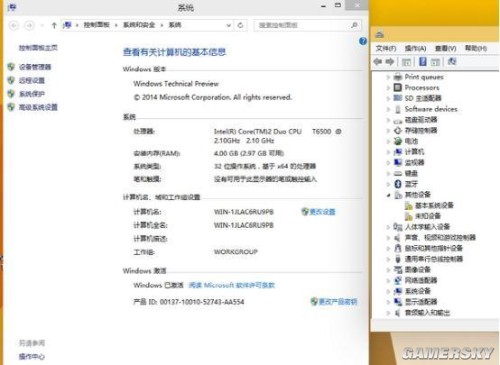The height and width of the screenshot is (365, 500).
Task: Open the 高级系统设置 link
Action: click(x=38, y=107)
